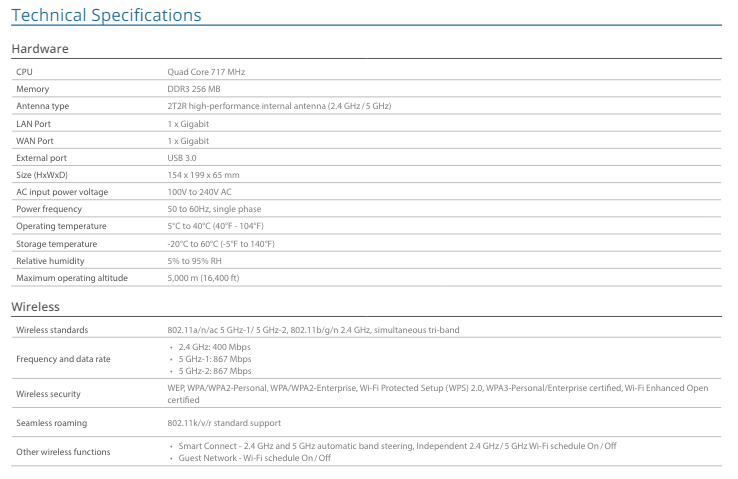738x479 pixels.
Task: Click the Wireless section heading
Action: (35, 306)
